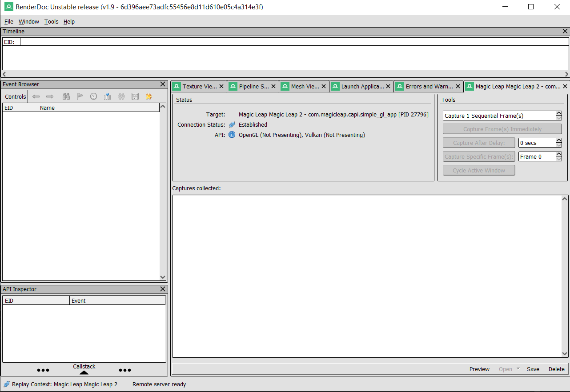The image size is (570, 392).
Task: Close the API Inspector panel
Action: pyautogui.click(x=163, y=289)
